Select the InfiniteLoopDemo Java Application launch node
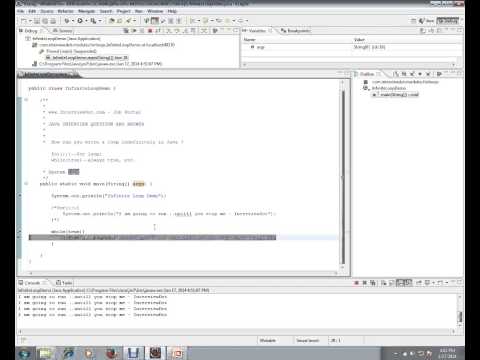The width and height of the screenshot is (480, 360). coord(63,39)
